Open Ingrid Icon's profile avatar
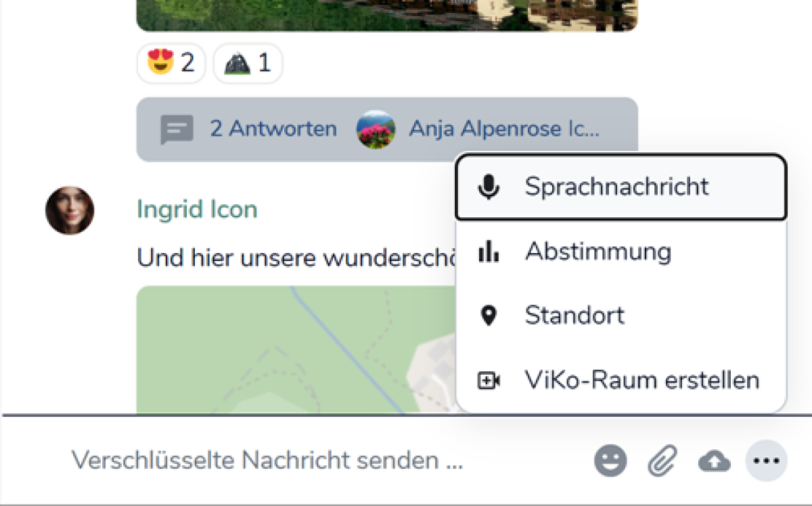The image size is (812, 506). [70, 210]
